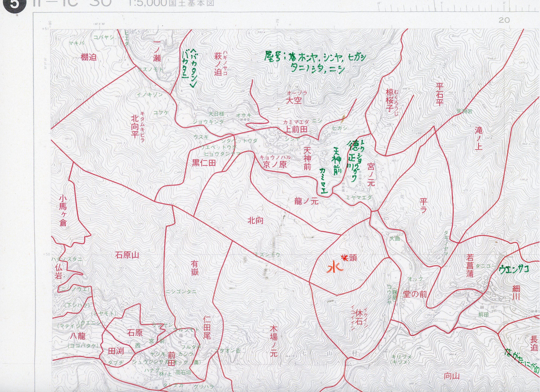
Task: Click the red 京ノ原 label
Action: pyautogui.click(x=275, y=165)
